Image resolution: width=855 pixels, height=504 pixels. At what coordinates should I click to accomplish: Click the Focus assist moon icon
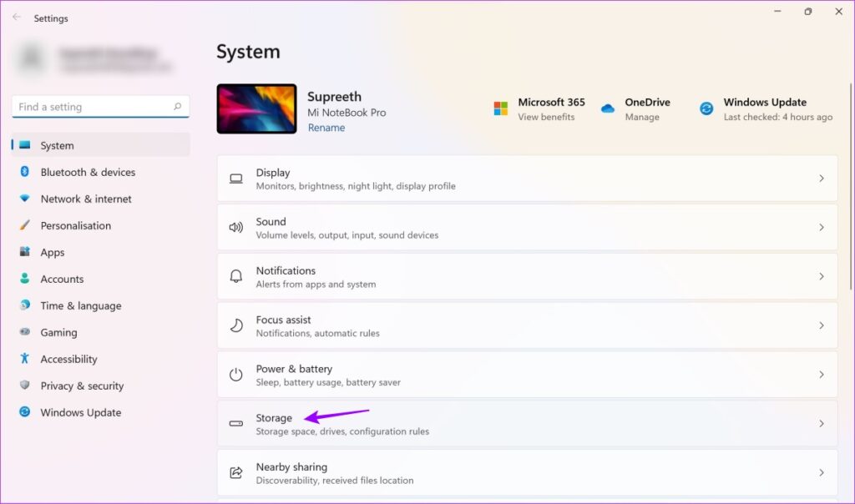coord(236,325)
